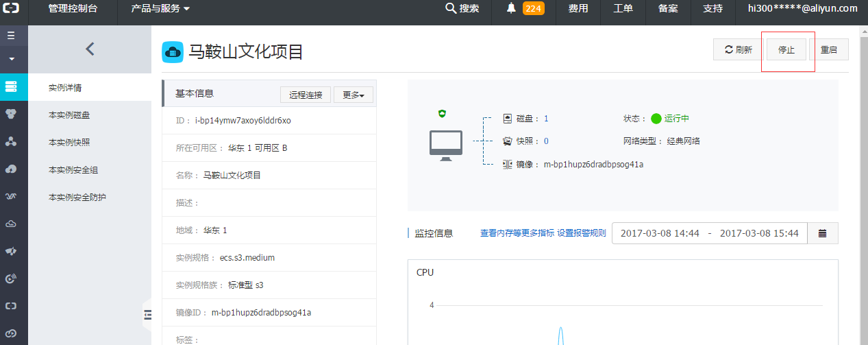Open account menu hi300*****@aliyun.com
Image resolution: width=868 pixels, height=345 pixels.
802,8
